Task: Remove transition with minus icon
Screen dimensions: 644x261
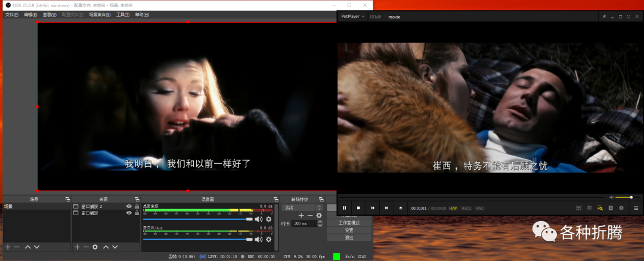Action: pos(310,216)
